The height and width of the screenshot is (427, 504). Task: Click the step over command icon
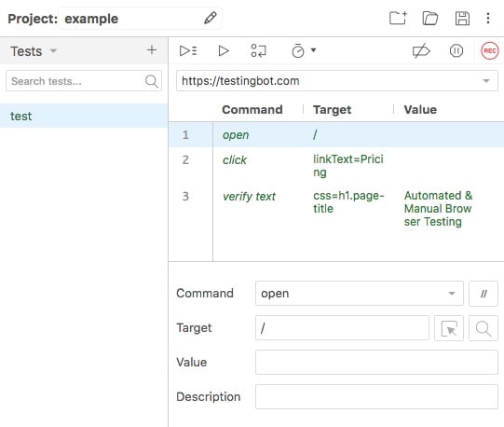(x=258, y=51)
